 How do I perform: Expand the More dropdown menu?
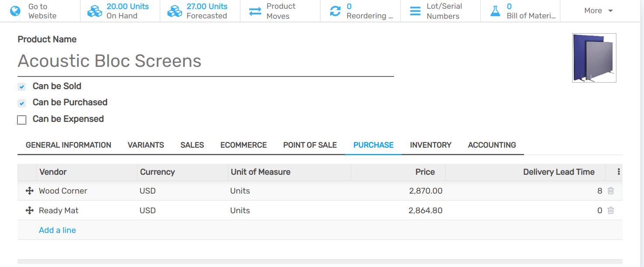point(598,11)
